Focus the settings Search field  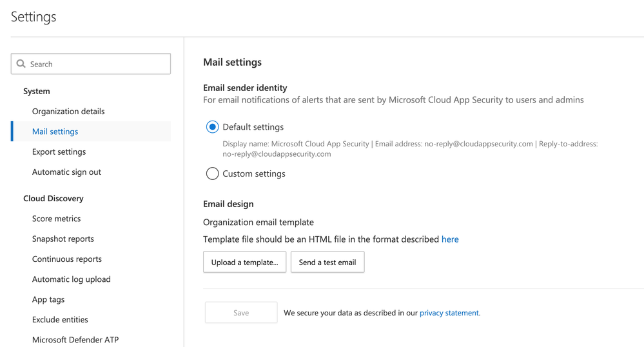pyautogui.click(x=91, y=64)
